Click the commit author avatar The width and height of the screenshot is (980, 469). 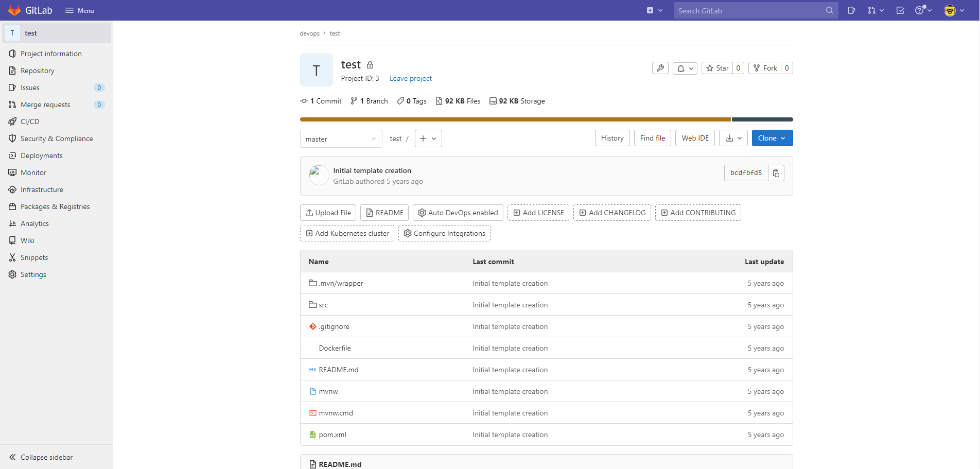pos(319,175)
